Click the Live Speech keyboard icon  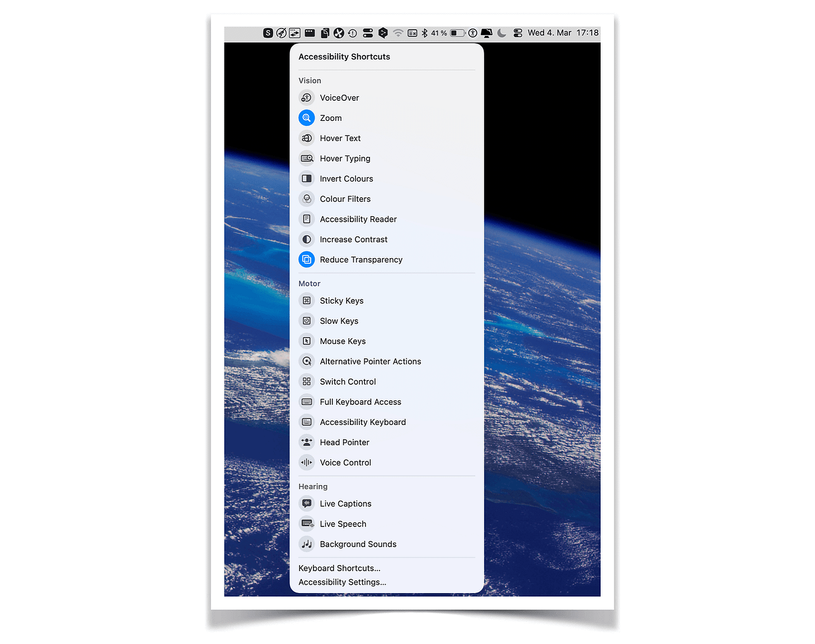coord(306,524)
